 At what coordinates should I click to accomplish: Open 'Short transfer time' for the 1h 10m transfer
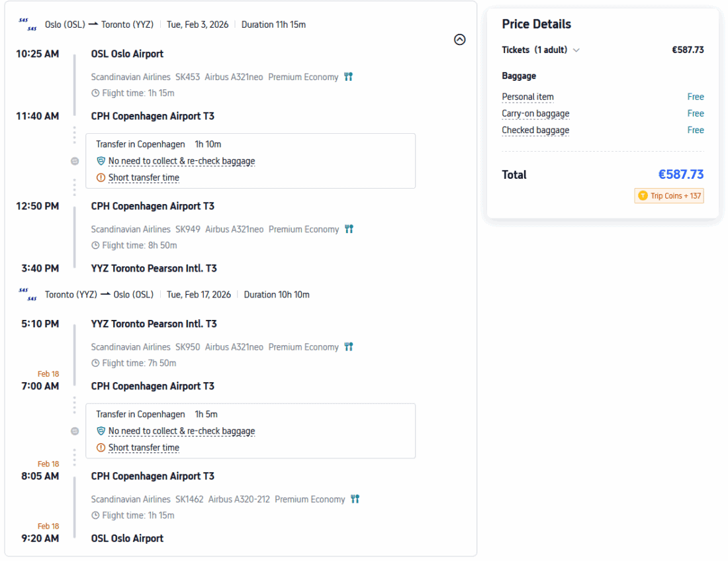(x=144, y=178)
